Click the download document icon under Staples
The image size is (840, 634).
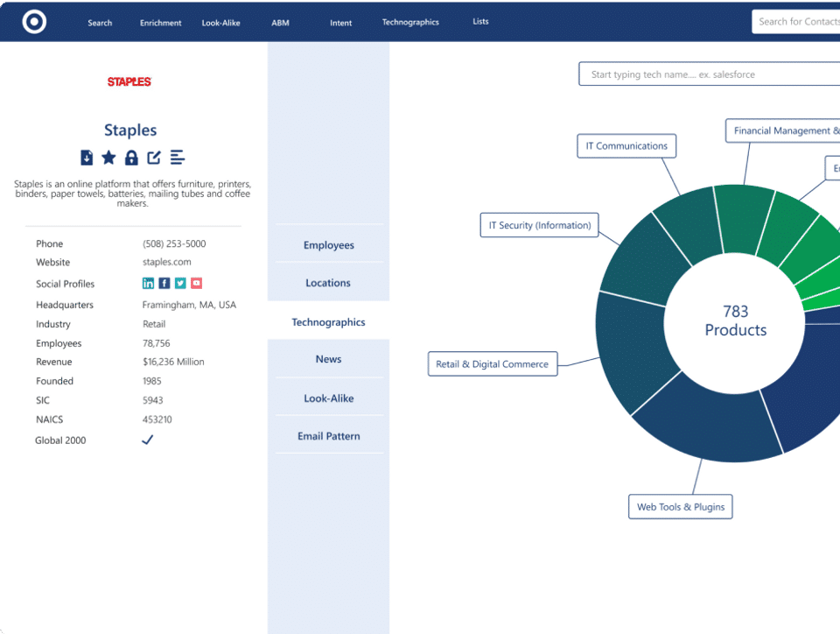(x=87, y=158)
